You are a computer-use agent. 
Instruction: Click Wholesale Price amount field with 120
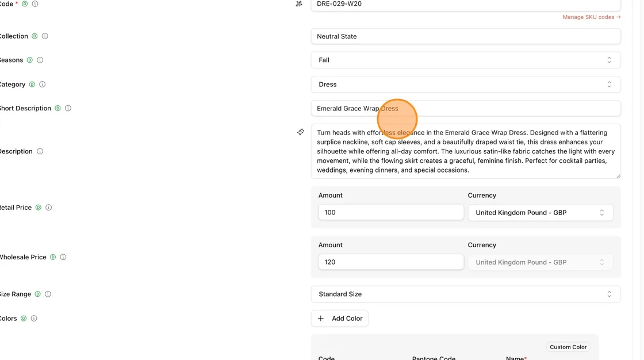tap(391, 262)
